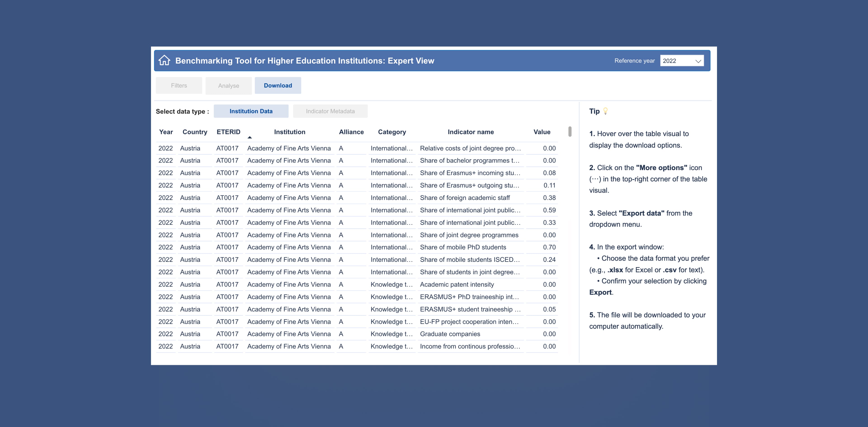
Task: Click the lightbulb Tip icon
Action: pos(606,111)
